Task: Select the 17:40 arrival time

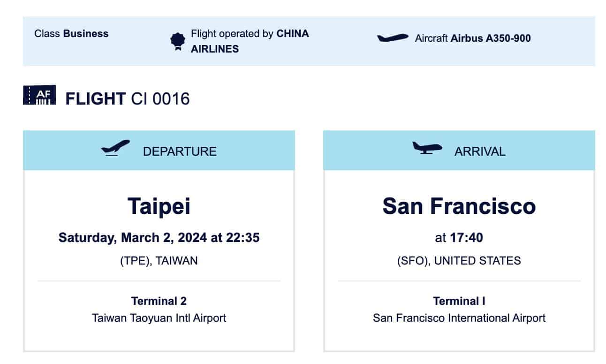Action: coord(466,238)
